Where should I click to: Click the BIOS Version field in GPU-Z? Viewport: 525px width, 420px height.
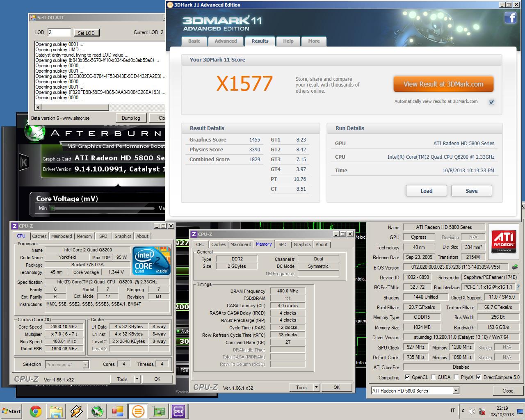tap(456, 267)
